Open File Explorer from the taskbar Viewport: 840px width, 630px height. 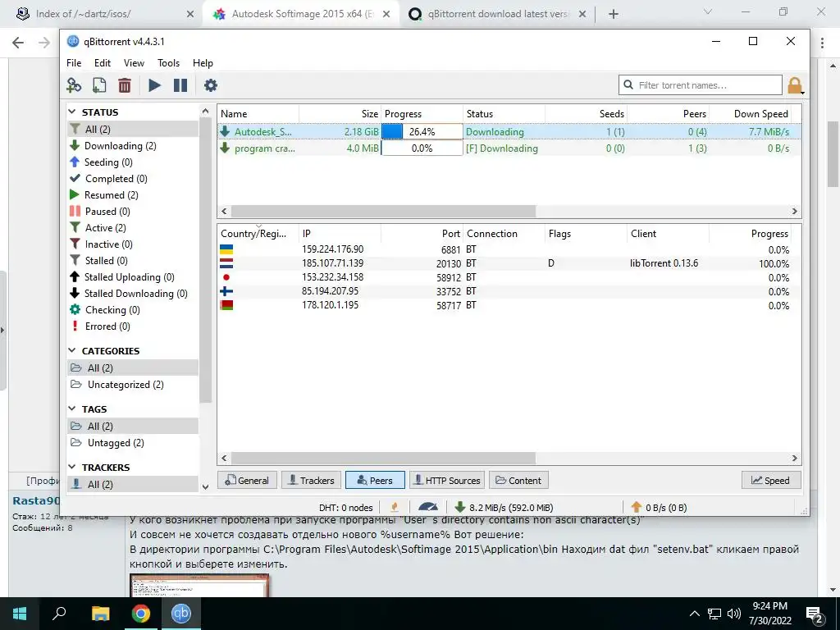(x=101, y=614)
